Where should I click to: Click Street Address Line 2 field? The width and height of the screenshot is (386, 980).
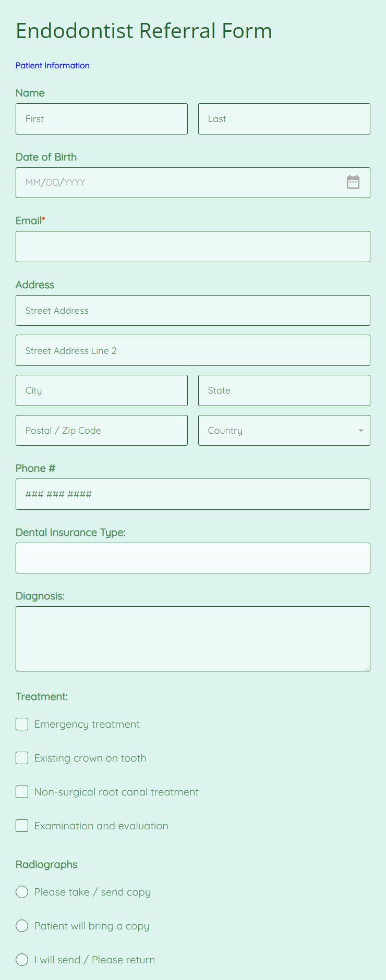tap(193, 350)
